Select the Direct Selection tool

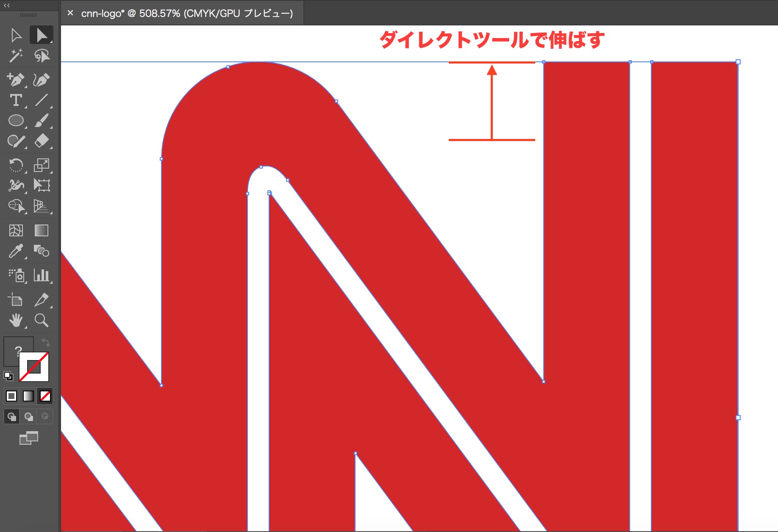42,35
